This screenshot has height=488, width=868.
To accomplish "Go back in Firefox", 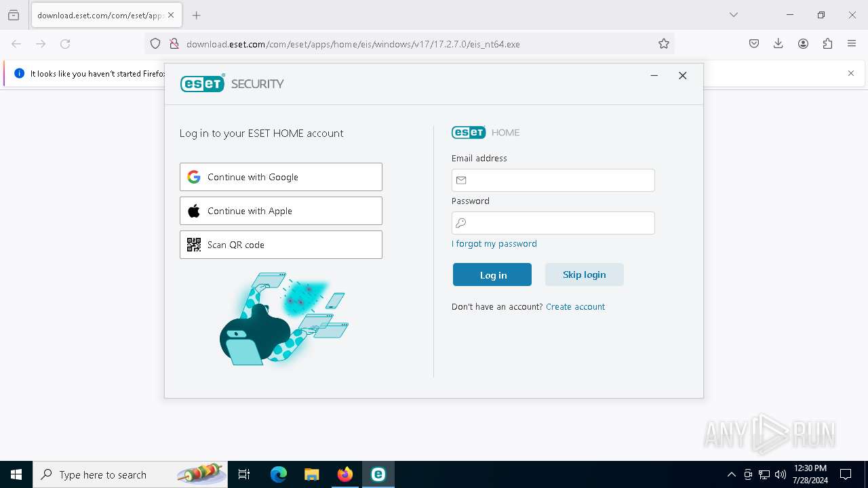I will (x=16, y=43).
